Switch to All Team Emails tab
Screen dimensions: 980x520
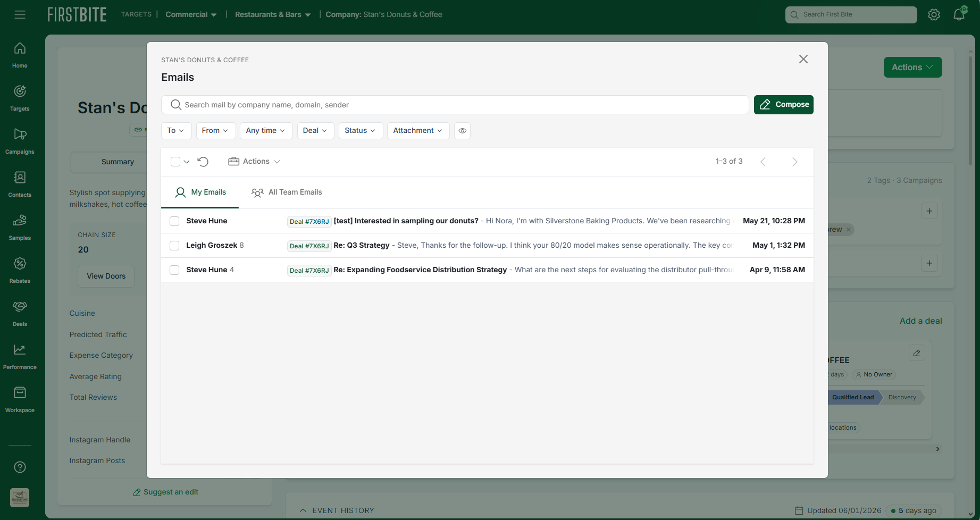click(x=287, y=192)
